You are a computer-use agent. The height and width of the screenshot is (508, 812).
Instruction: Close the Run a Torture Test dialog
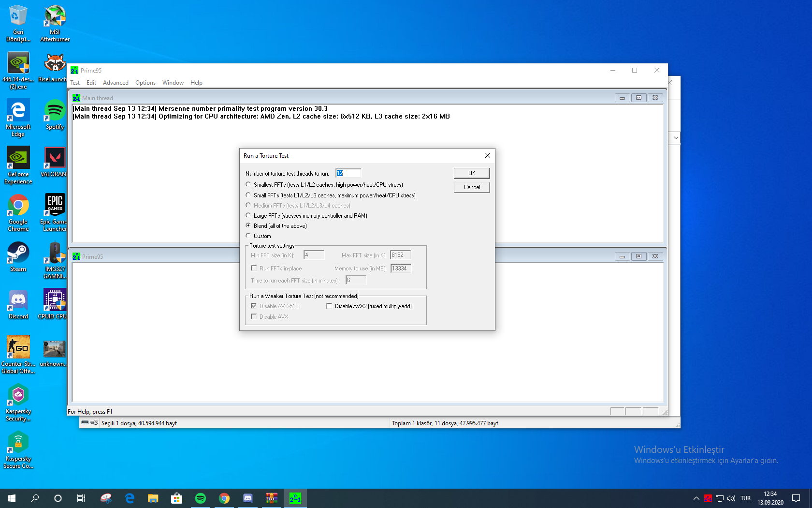coord(487,155)
